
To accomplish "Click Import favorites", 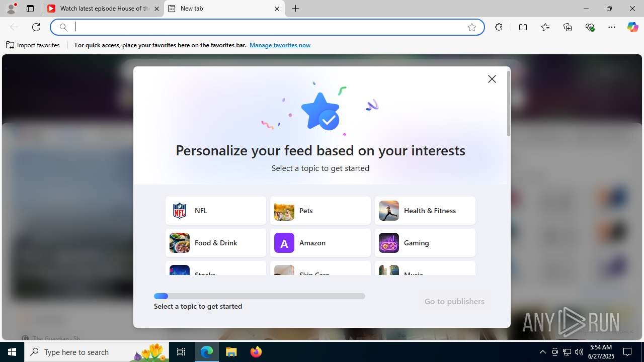I will pyautogui.click(x=33, y=45).
